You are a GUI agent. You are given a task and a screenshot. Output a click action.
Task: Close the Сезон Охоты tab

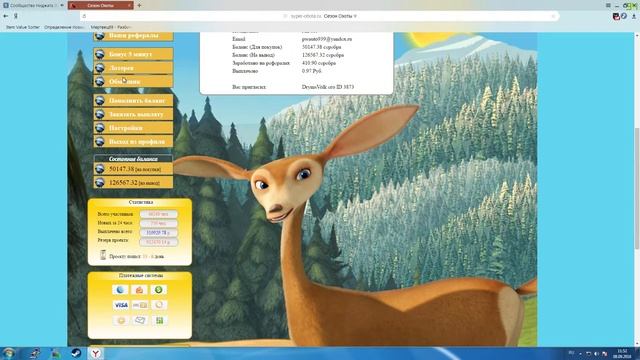tap(129, 5)
